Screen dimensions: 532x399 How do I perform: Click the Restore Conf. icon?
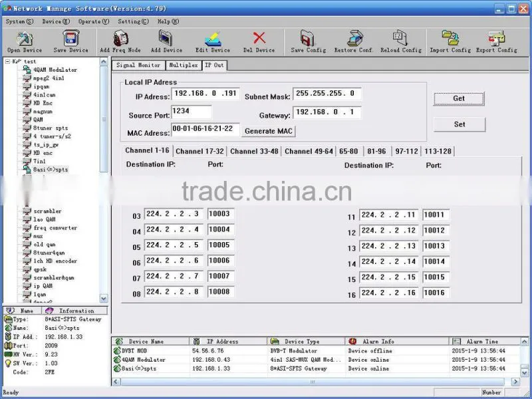pyautogui.click(x=354, y=38)
